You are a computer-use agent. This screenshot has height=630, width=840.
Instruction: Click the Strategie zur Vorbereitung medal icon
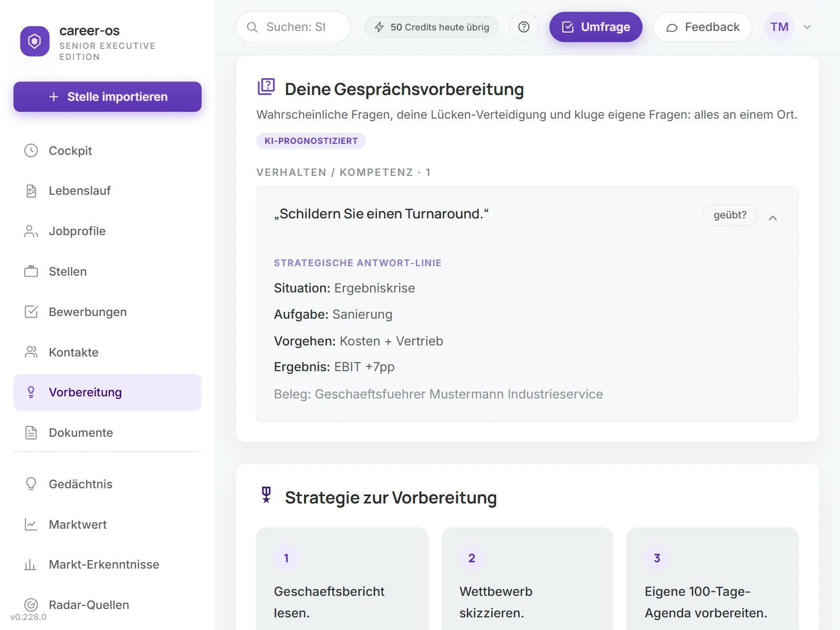(266, 495)
